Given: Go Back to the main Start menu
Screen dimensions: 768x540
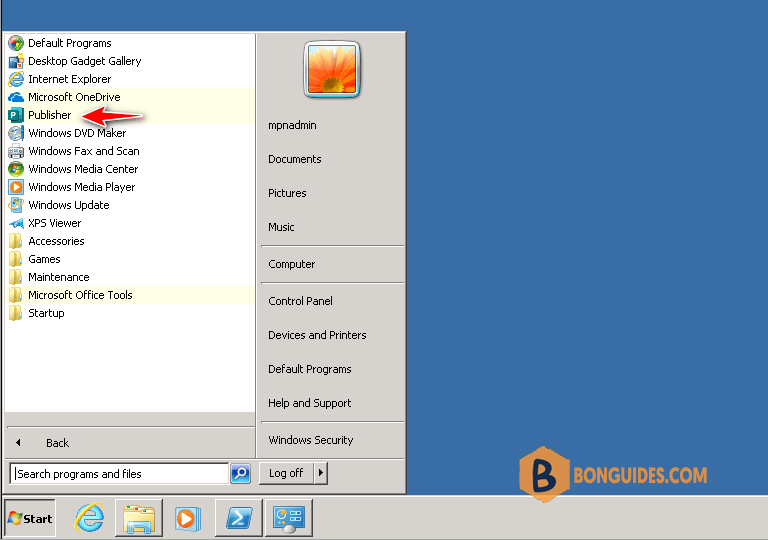Looking at the screenshot, I should point(130,443).
